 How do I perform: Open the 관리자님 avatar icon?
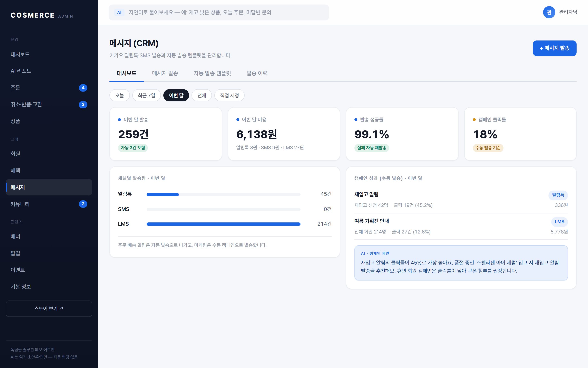[x=549, y=12]
